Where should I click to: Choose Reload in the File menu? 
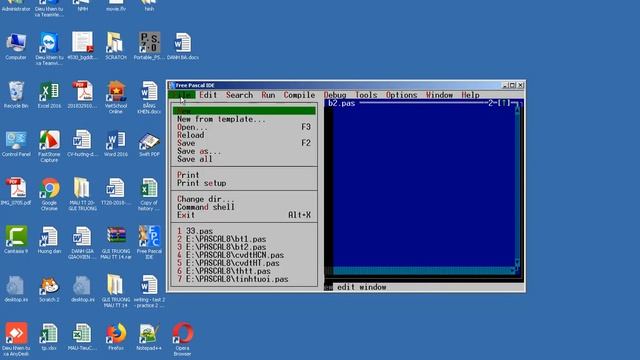(244, 135)
